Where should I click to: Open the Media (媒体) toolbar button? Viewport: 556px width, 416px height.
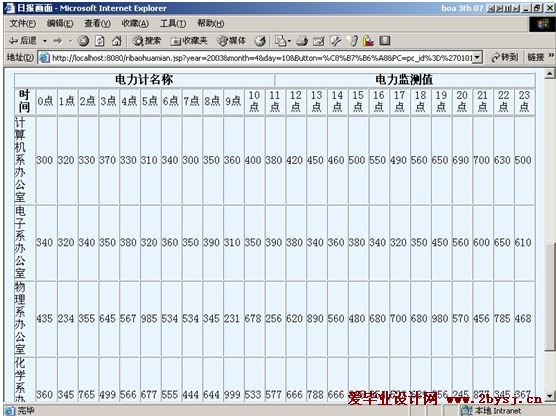point(231,41)
